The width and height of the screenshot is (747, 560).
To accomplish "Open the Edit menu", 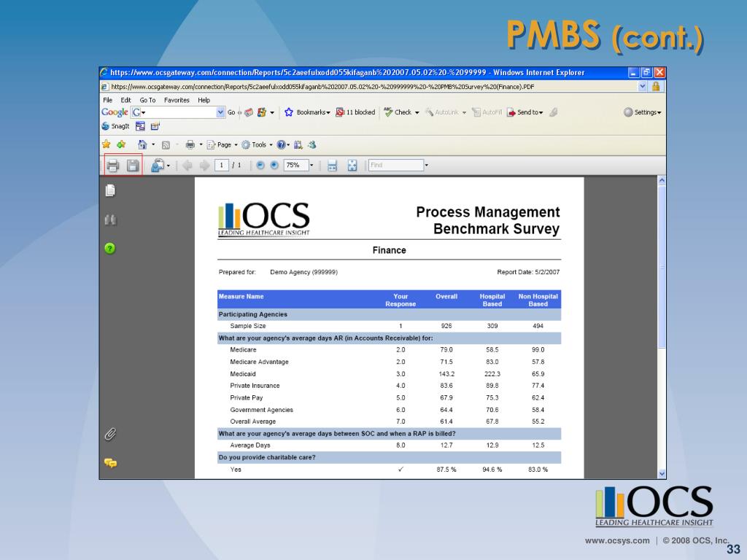I will click(x=125, y=100).
